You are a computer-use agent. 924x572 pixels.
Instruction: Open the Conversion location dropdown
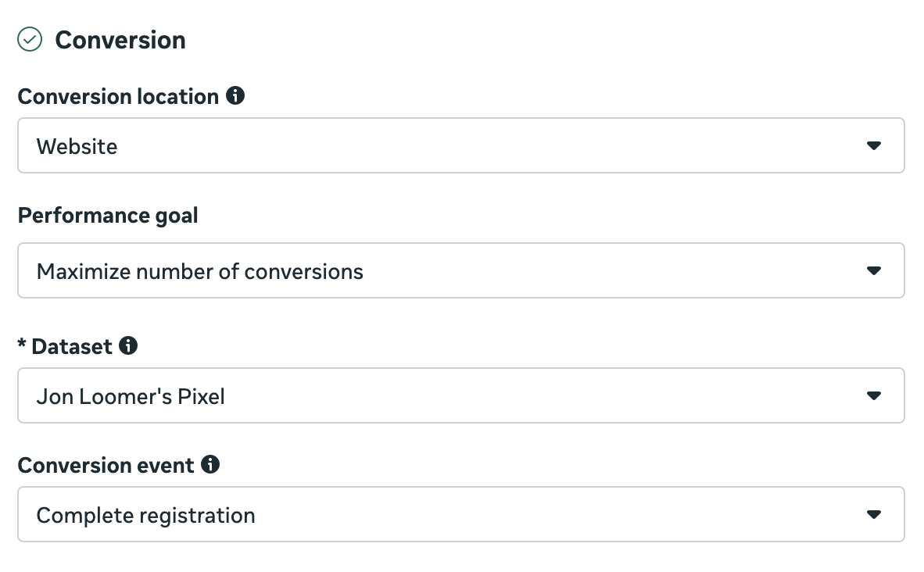(460, 145)
